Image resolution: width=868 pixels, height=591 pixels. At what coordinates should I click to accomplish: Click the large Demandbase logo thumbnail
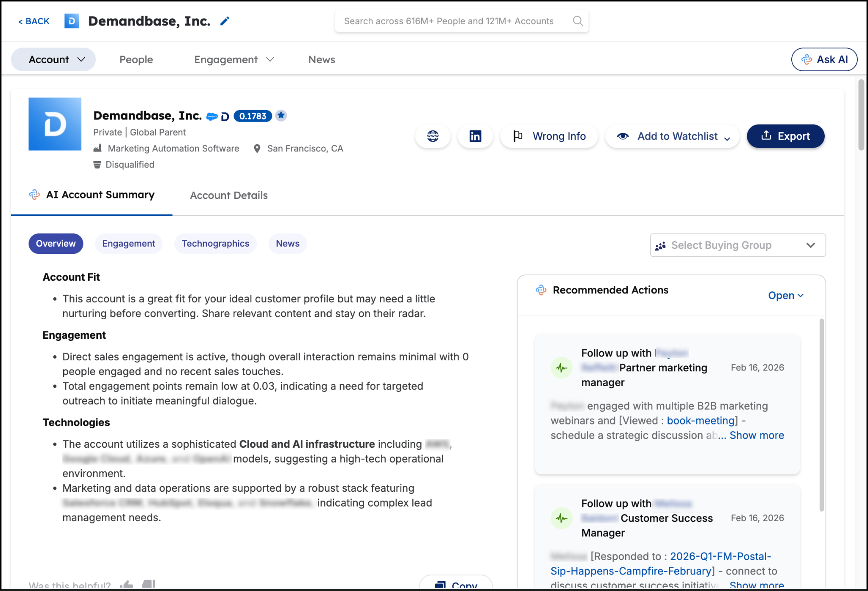pyautogui.click(x=55, y=124)
